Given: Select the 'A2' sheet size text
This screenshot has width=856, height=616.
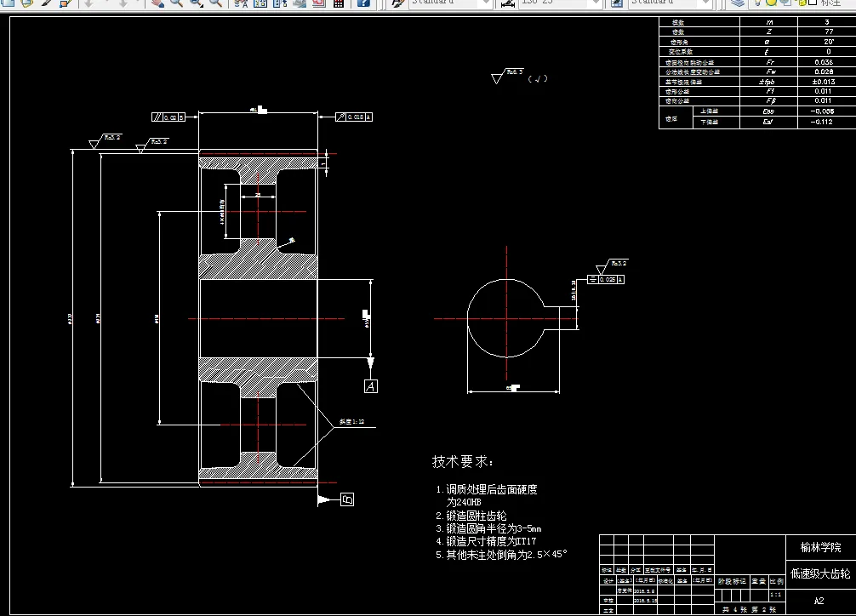Looking at the screenshot, I should pyautogui.click(x=819, y=601).
